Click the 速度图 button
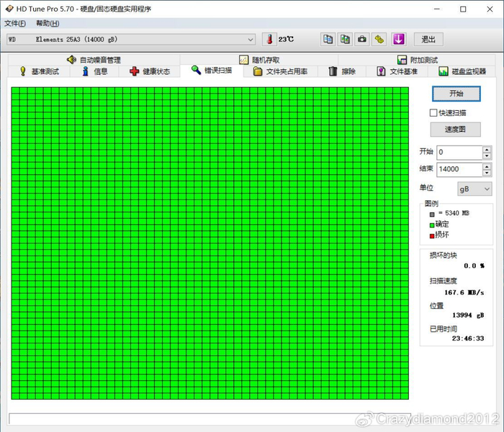 coord(455,130)
